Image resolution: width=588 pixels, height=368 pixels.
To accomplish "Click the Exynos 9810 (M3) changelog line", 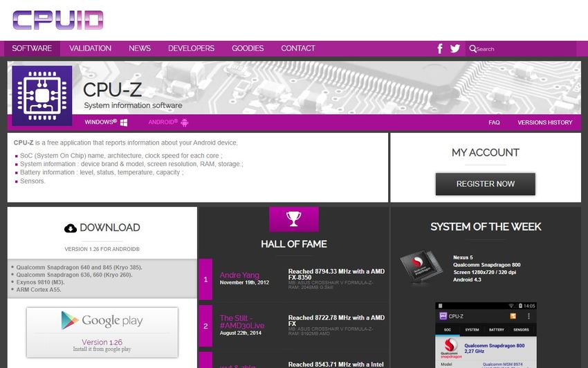I will [x=41, y=282].
